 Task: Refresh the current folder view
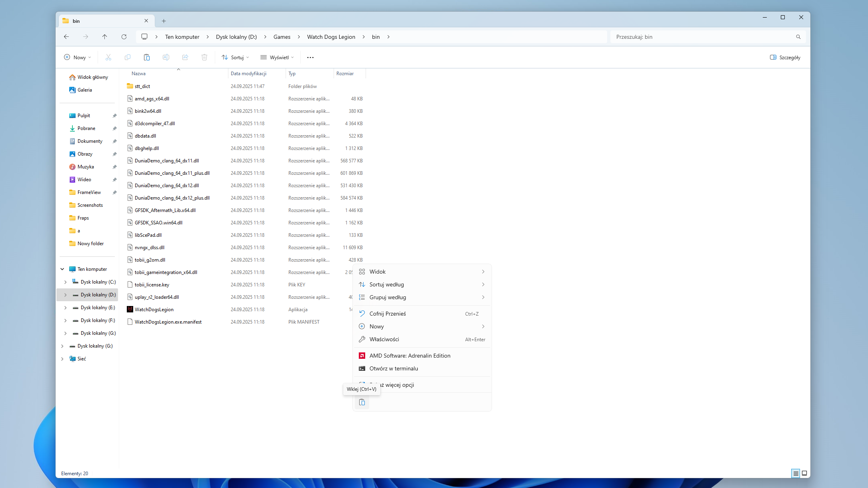coord(124,37)
